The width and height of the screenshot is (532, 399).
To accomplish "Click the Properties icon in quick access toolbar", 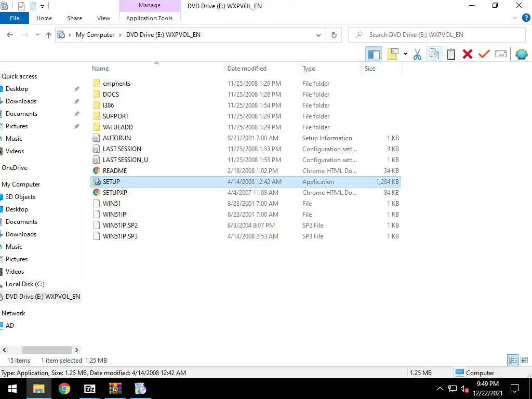I will [21, 6].
